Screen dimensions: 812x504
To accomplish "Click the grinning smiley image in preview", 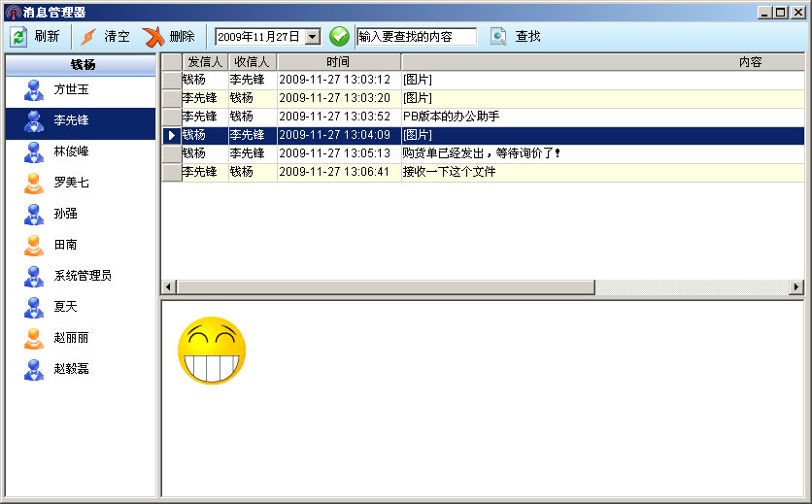I will pyautogui.click(x=212, y=351).
